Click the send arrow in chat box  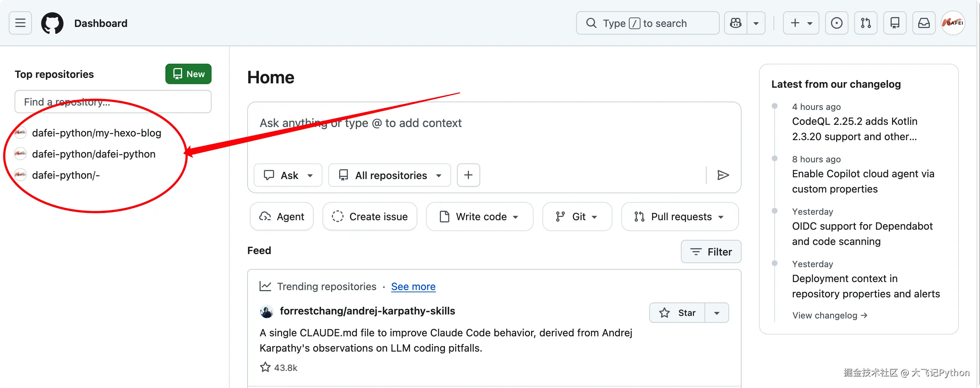(x=722, y=175)
